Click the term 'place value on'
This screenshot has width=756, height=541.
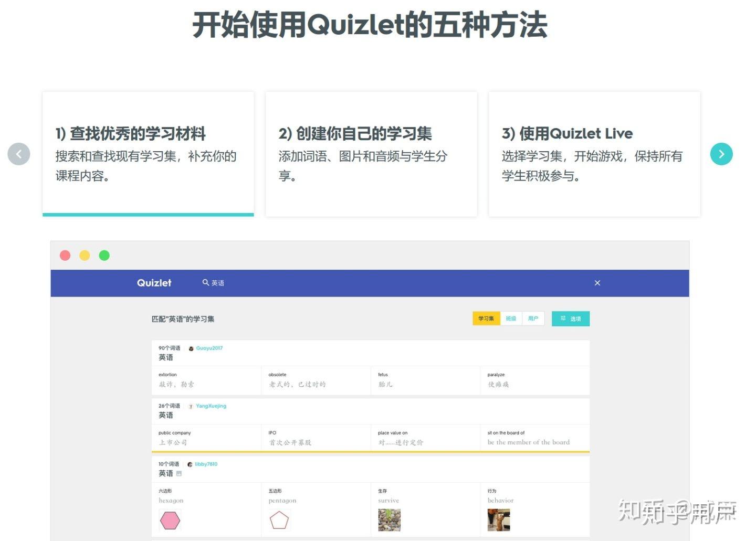point(393,433)
